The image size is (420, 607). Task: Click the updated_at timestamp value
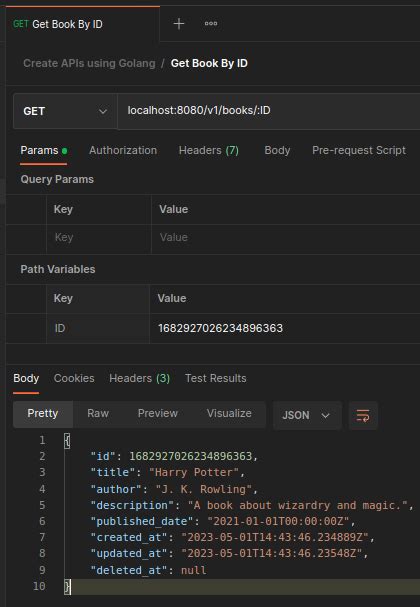coord(271,553)
